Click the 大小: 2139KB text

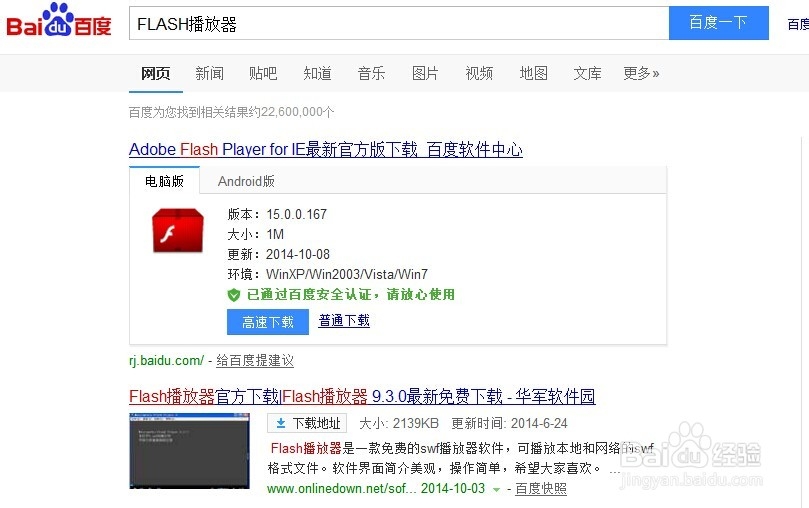tap(399, 423)
